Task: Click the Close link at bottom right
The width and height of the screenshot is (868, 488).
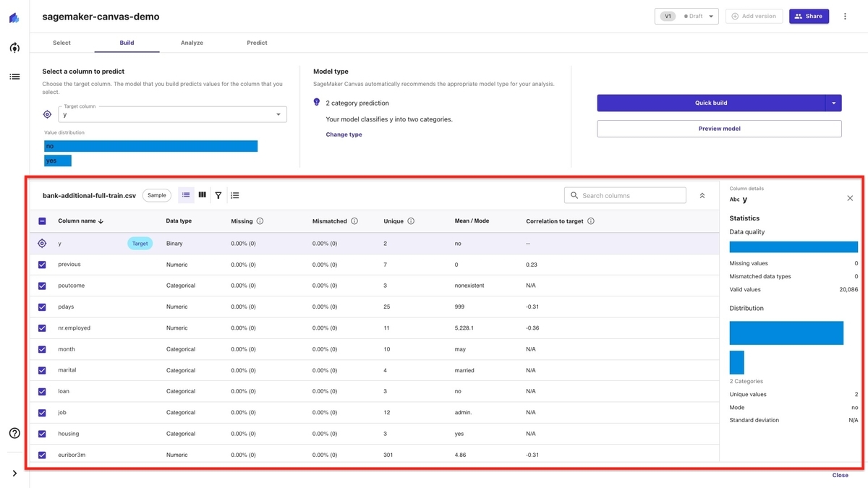Action: [840, 475]
